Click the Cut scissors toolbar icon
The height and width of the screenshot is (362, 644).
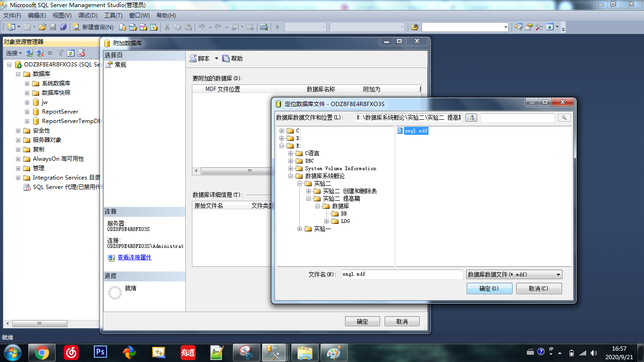point(167,27)
